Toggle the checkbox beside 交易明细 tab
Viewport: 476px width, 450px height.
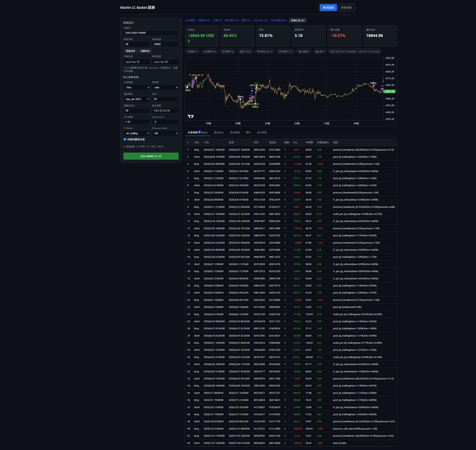200,132
